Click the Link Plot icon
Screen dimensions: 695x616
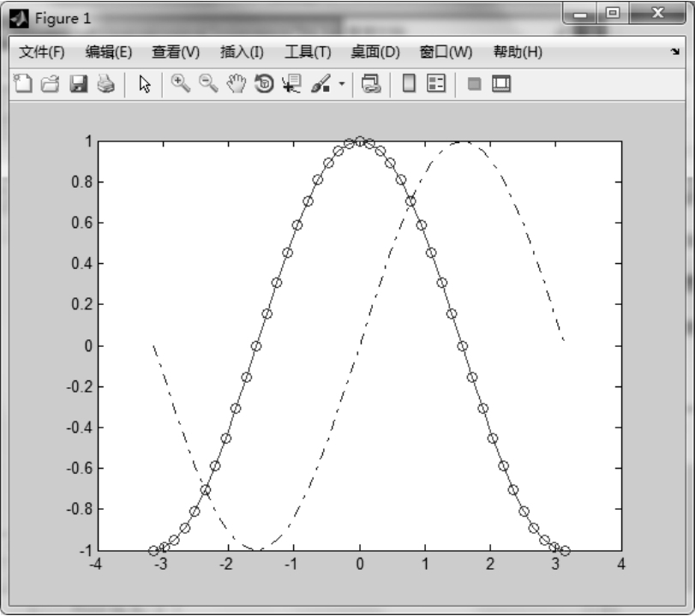tap(370, 83)
